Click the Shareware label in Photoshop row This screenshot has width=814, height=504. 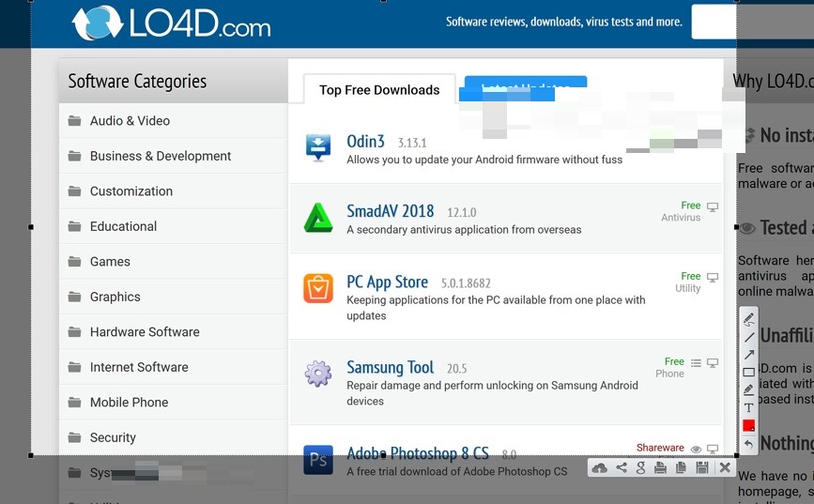coord(660,448)
